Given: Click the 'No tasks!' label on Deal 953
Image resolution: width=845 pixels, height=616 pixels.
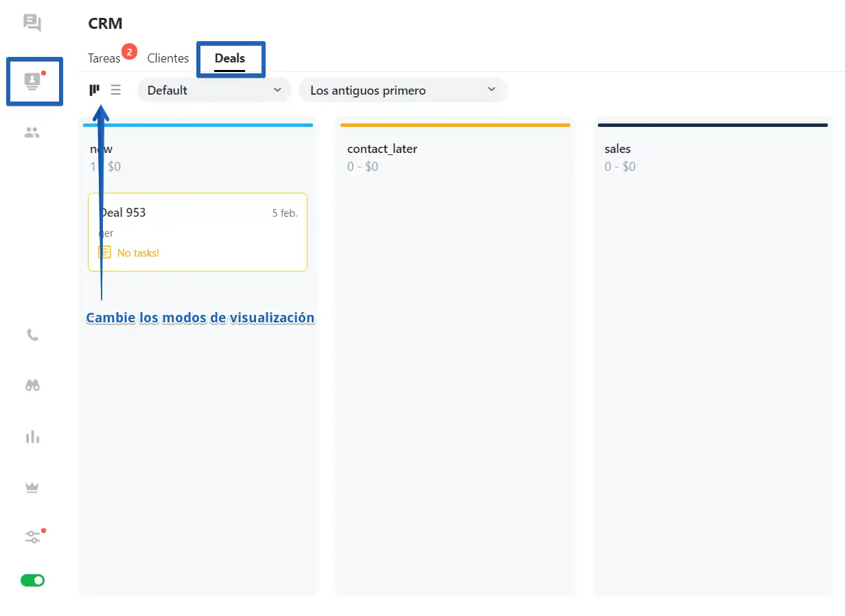Looking at the screenshot, I should 138,253.
